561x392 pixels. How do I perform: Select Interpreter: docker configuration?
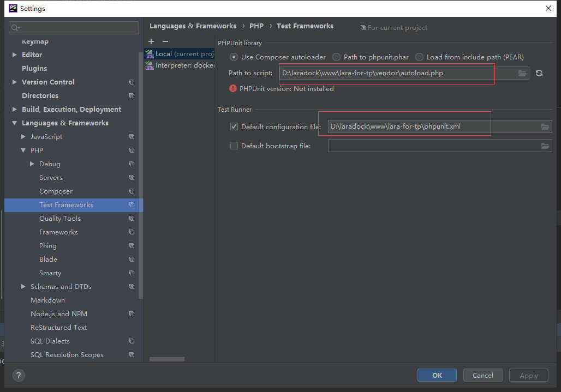click(179, 65)
